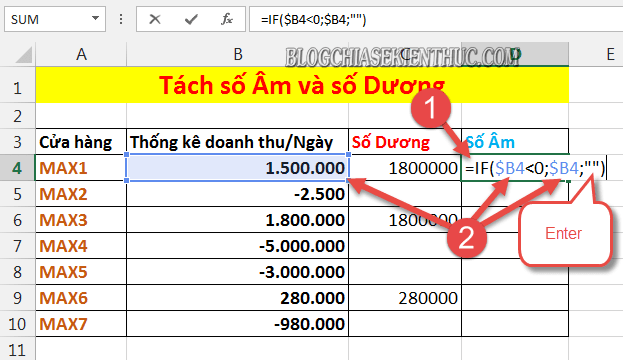Select row 6 header
Viewport: 623px width, 360px height.
point(17,220)
